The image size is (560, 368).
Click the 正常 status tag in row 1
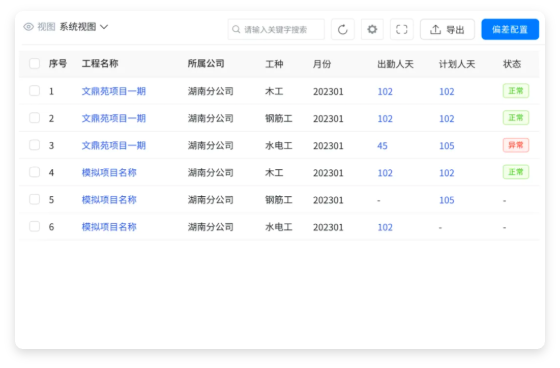click(516, 91)
